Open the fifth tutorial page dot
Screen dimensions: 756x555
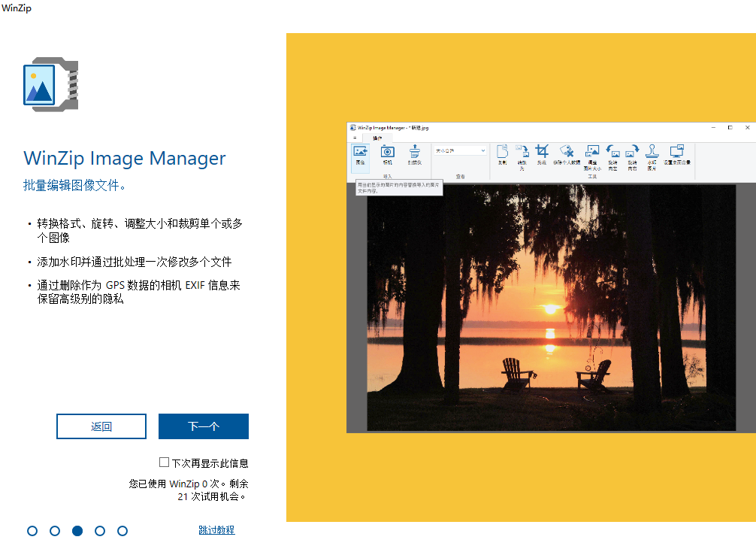[122, 531]
